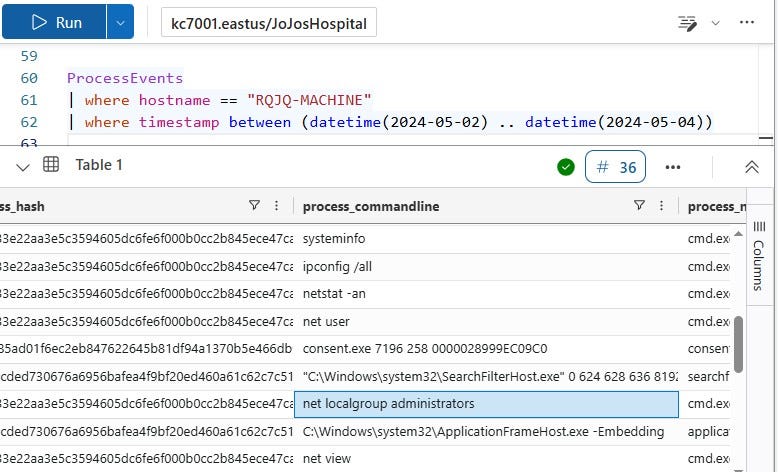Expand the format query options chevron
Screen dimensions: 778x472
[715, 23]
